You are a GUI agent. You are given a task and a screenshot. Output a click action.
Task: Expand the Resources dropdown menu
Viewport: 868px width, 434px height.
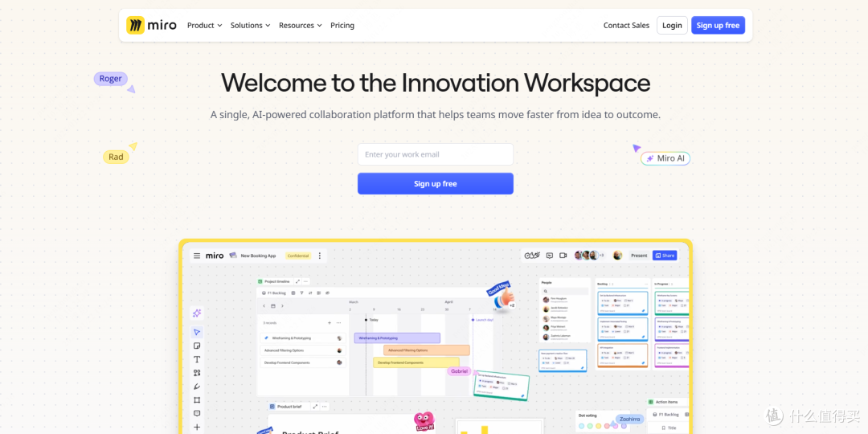300,26
